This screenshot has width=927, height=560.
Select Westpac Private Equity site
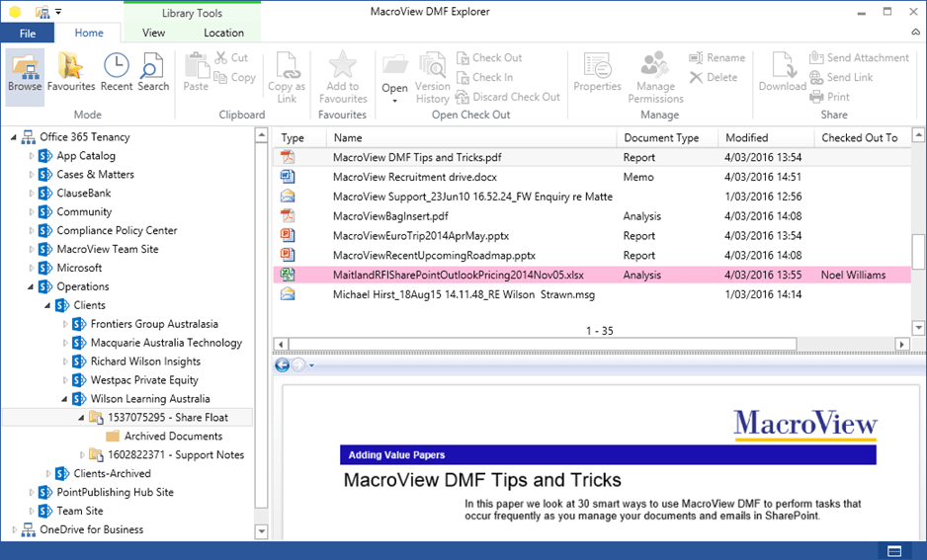pyautogui.click(x=144, y=380)
